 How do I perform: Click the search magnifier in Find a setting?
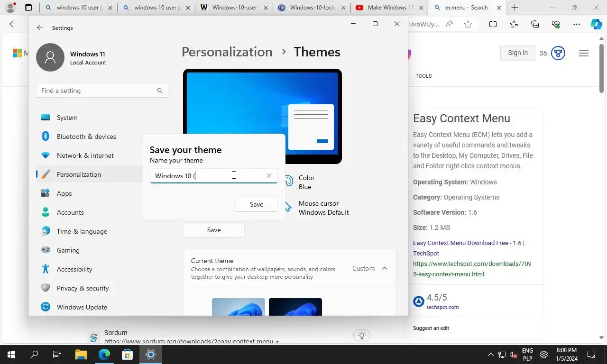[160, 91]
